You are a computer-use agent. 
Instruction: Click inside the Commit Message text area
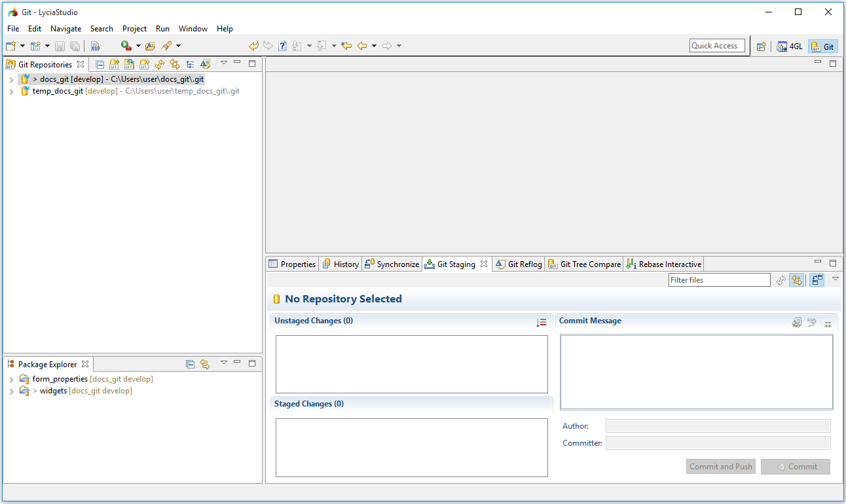(x=696, y=372)
